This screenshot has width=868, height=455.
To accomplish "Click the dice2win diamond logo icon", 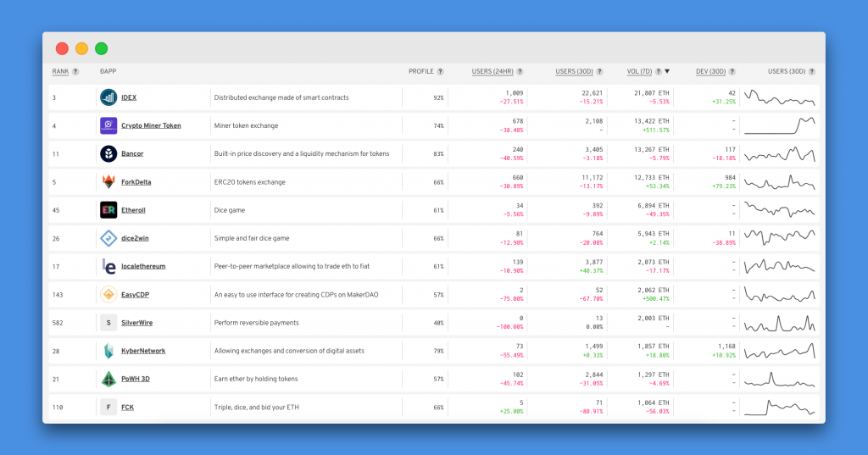I will tap(108, 238).
